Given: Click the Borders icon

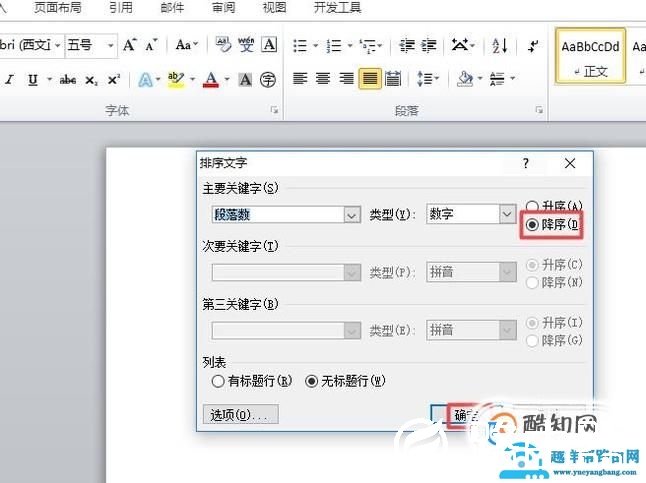Looking at the screenshot, I should (x=497, y=78).
